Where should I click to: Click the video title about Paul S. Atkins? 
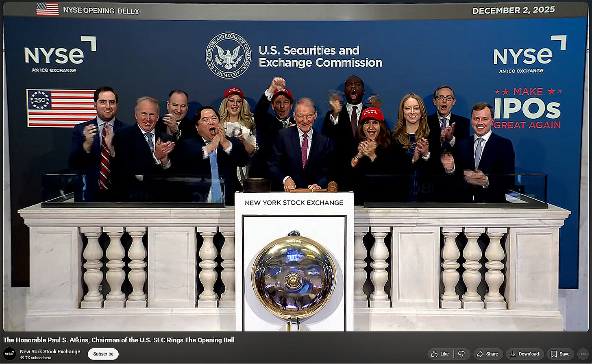tap(119, 340)
